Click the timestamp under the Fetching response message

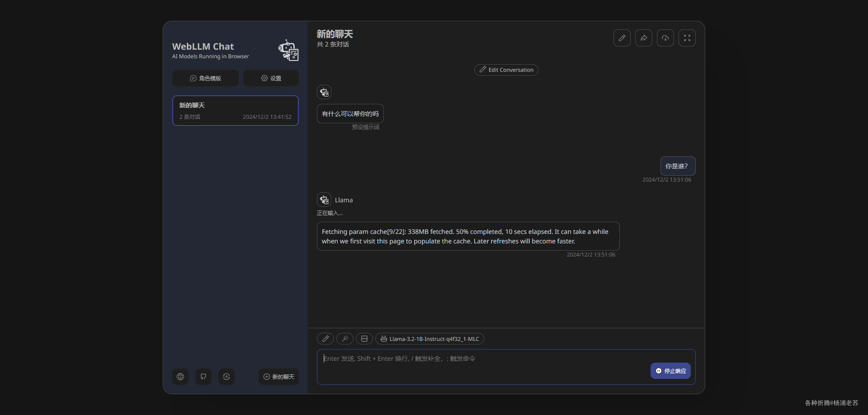pos(591,255)
